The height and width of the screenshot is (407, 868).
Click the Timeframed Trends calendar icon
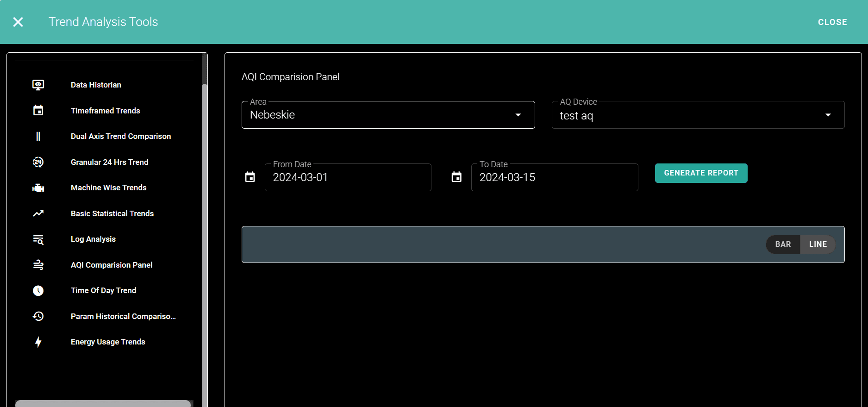pyautogui.click(x=38, y=111)
